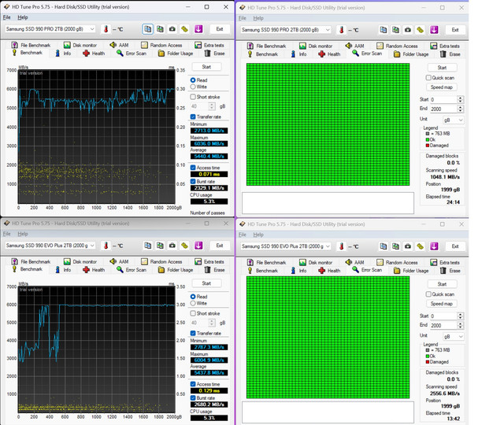
Task: Click purple download arrow in 990 PRO error scan window
Action: pyautogui.click(x=434, y=30)
